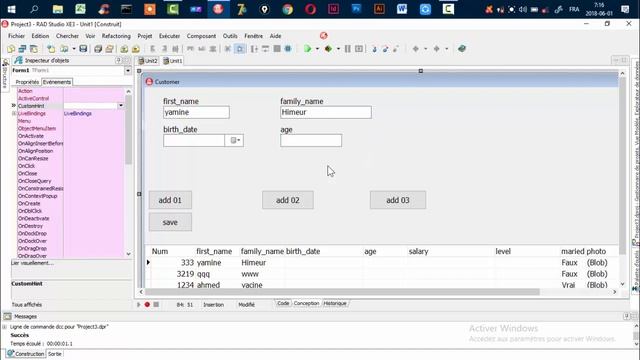Image resolution: width=640 pixels, height=360 pixels.
Task: Switch to the Code view tab
Action: 283,304
